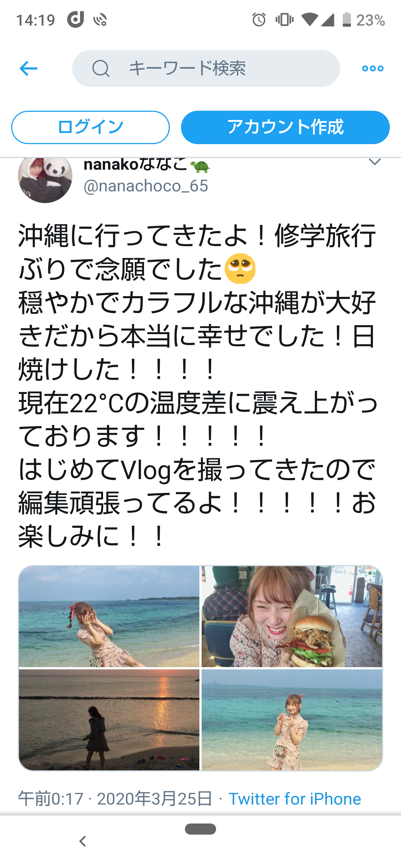The image size is (401, 868).
Task: Tap the blue back arrow
Action: click(x=28, y=68)
